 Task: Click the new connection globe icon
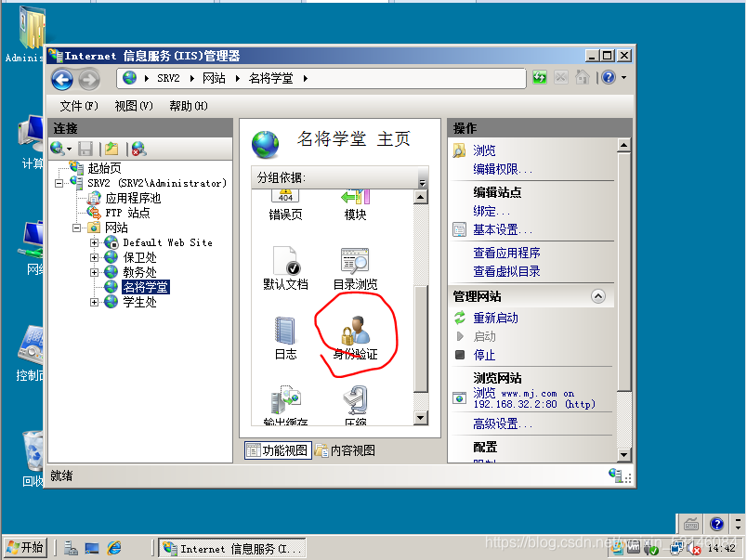click(58, 149)
